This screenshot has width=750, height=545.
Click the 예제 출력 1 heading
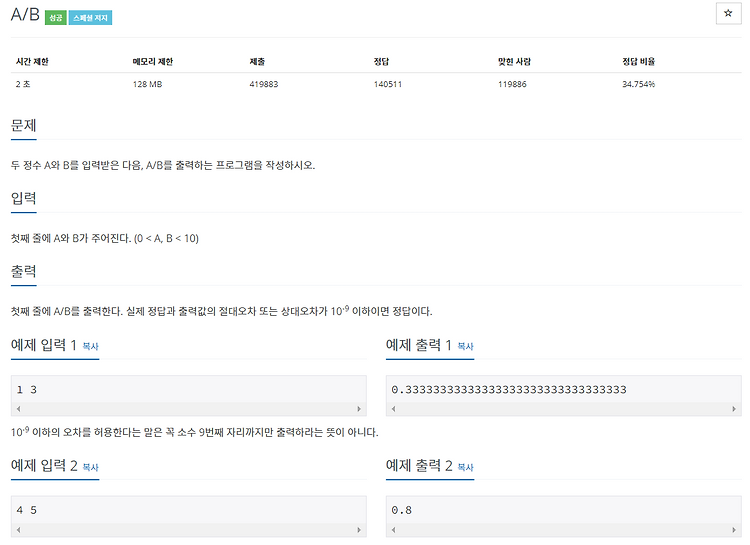click(x=419, y=345)
